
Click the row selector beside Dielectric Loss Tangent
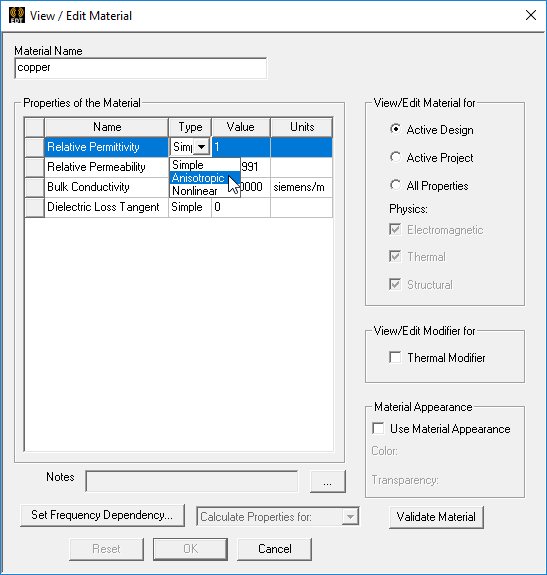(34, 207)
